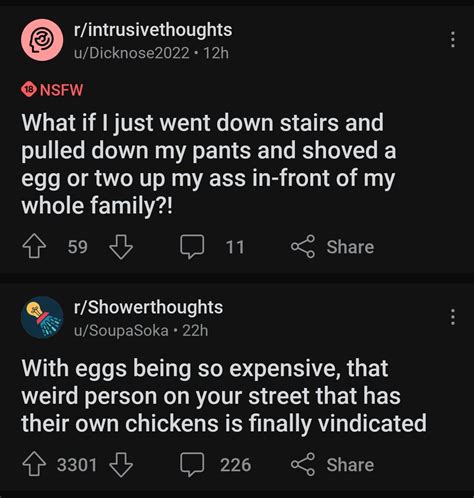Upvote the r/intrusivethoughts post
The width and height of the screenshot is (474, 498).
(x=34, y=247)
